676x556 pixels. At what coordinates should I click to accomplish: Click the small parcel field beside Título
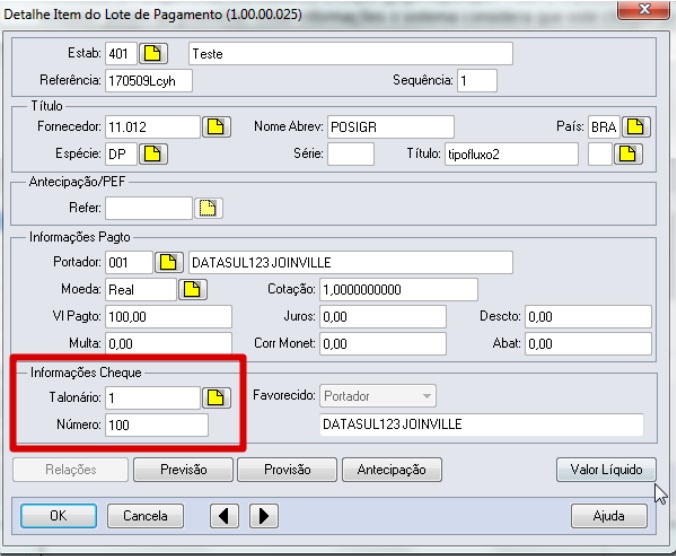point(600,154)
